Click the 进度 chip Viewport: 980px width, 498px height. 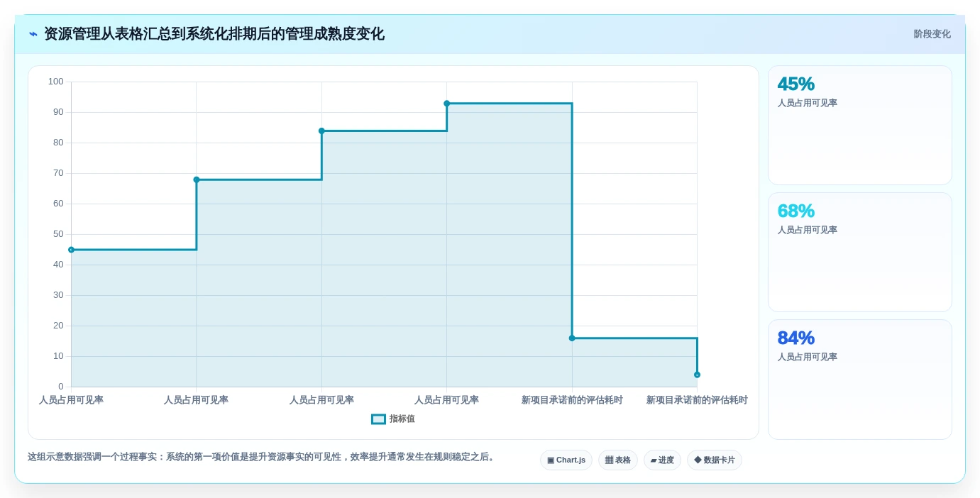click(662, 460)
